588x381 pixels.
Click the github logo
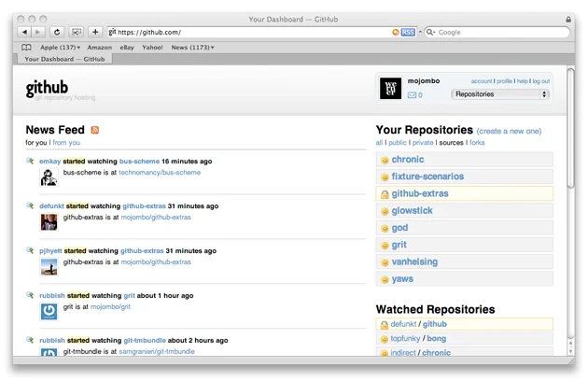pyautogui.click(x=47, y=88)
